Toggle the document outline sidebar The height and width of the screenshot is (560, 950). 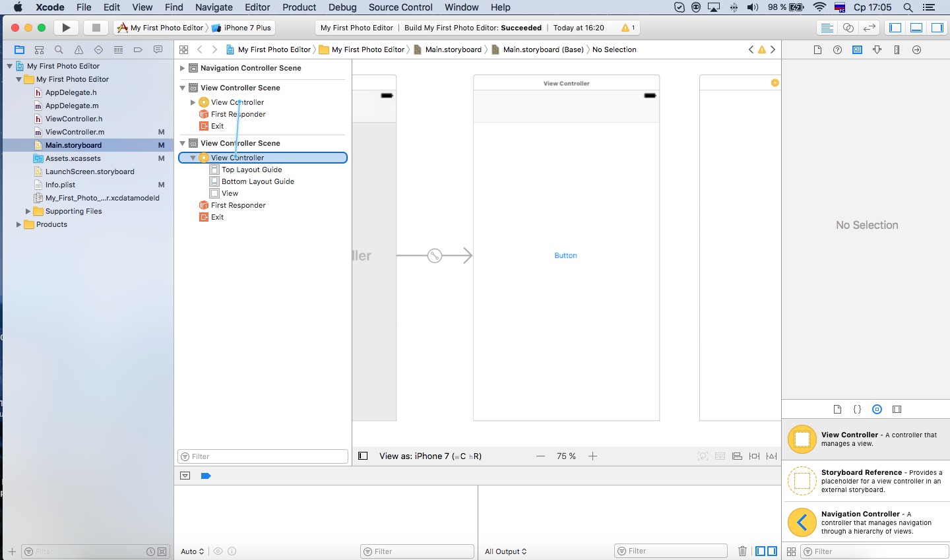coord(363,456)
